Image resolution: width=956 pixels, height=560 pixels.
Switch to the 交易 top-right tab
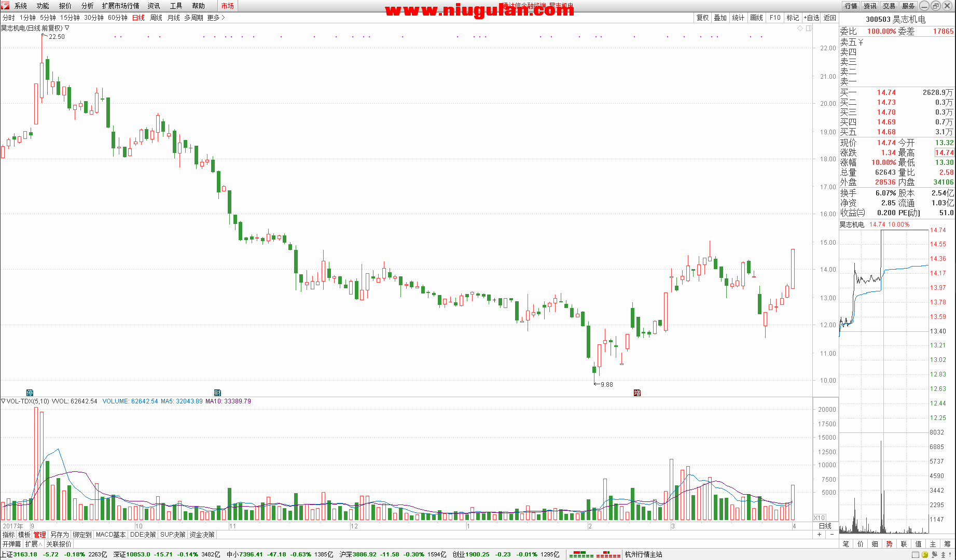coord(890,6)
